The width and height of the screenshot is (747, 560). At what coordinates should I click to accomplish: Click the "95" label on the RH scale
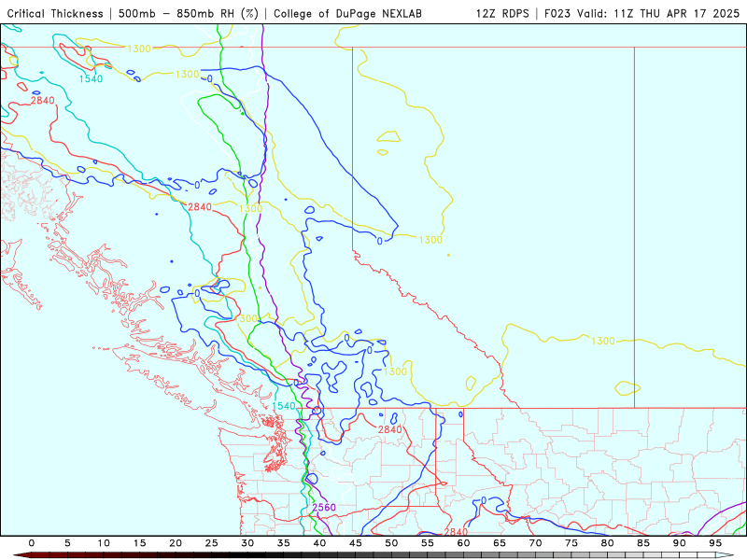[x=715, y=543]
